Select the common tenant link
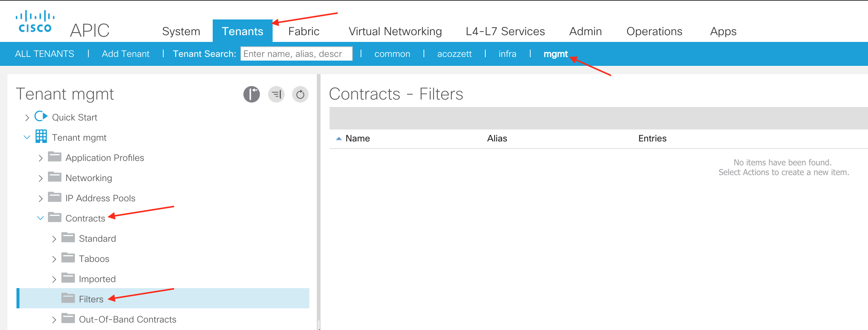Image resolution: width=868 pixels, height=330 pixels. (392, 54)
